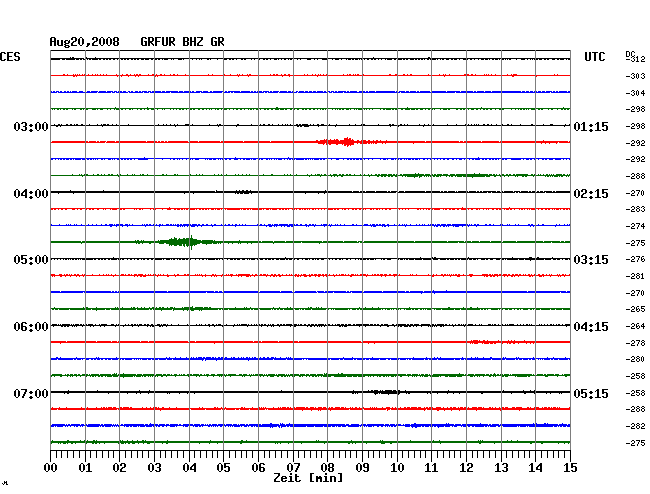
Task: Click the DC offset value -265
Action: click(635, 309)
